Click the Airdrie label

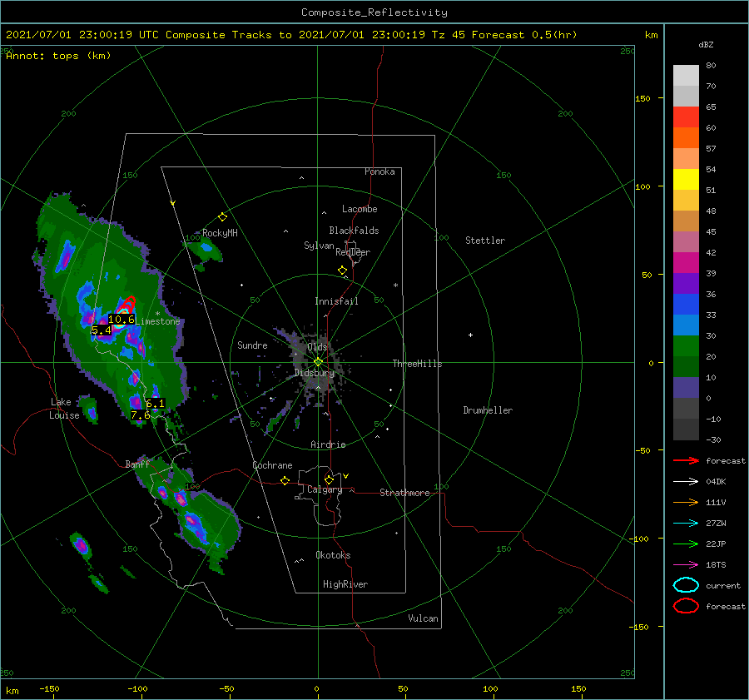click(x=328, y=444)
